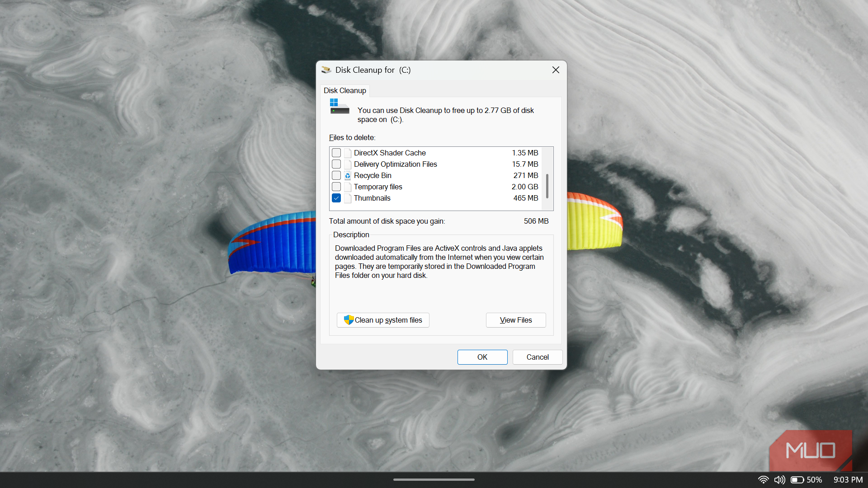The width and height of the screenshot is (868, 488).
Task: Click the drive icon beside the cleanup summary
Action: pyautogui.click(x=339, y=107)
